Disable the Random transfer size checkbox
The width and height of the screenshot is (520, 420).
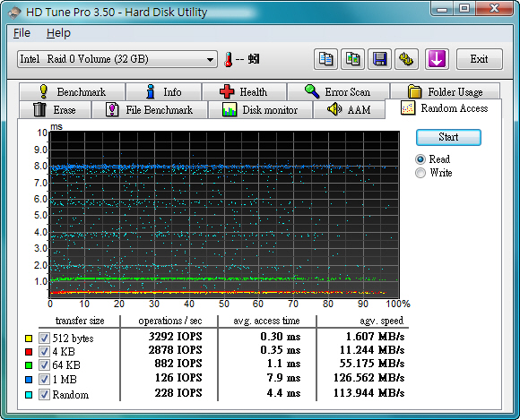[44, 395]
